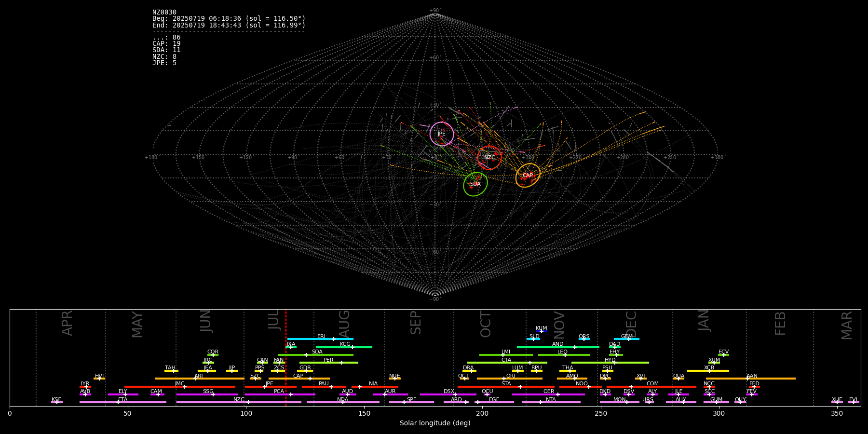Image resolution: width=868 pixels, height=434 pixels.
Task: Click the EVI shower label in timeline
Action: coord(853,400)
